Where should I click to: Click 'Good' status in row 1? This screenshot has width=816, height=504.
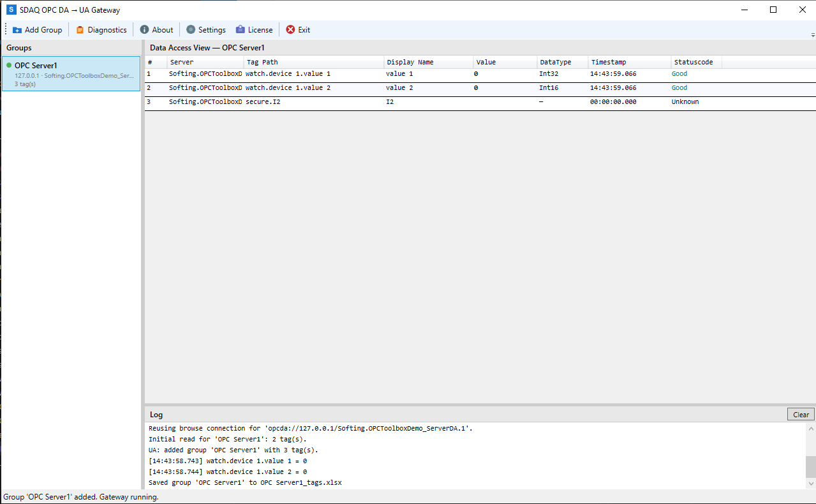click(x=679, y=74)
